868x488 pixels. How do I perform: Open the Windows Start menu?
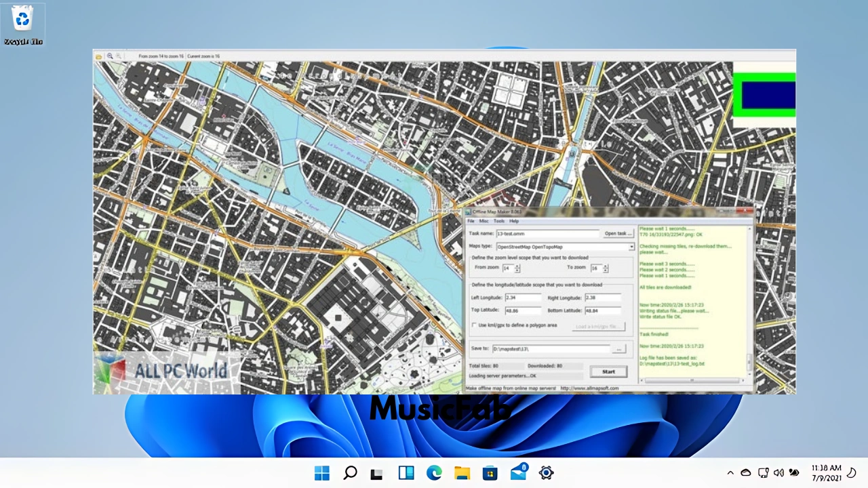pos(322,473)
